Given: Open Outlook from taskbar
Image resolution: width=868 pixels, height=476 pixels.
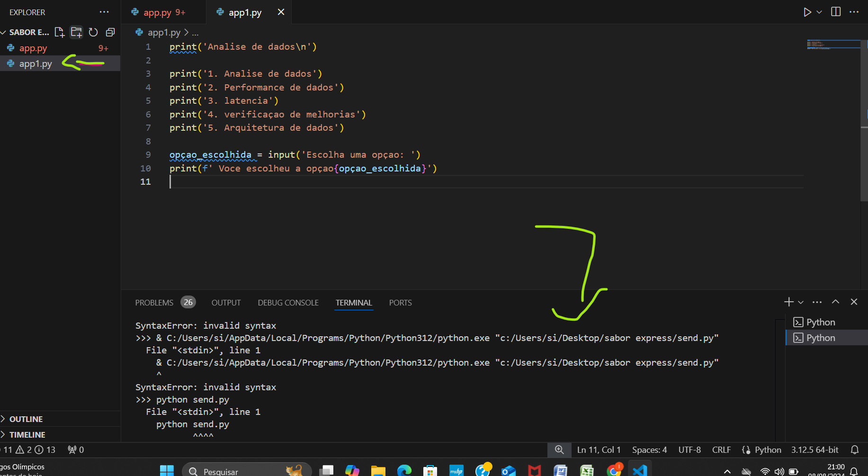Looking at the screenshot, I should click(509, 470).
